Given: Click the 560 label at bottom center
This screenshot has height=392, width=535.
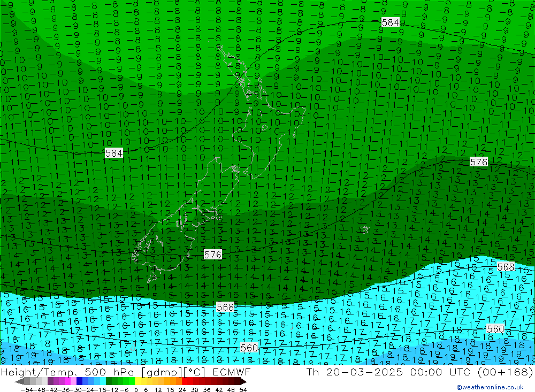Looking at the screenshot, I should pos(249,348).
